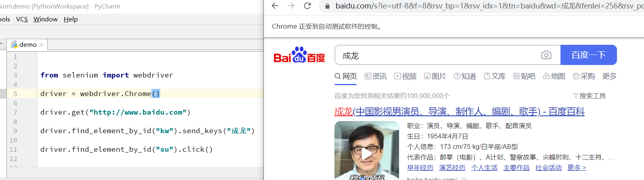
Task: Open the Help menu in PyCharm
Action: point(71,19)
